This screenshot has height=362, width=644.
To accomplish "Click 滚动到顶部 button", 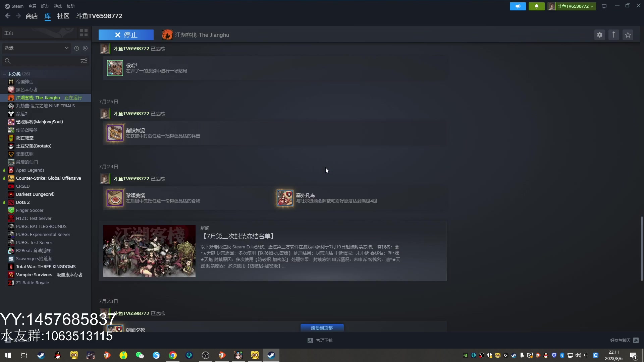I will pyautogui.click(x=322, y=328).
